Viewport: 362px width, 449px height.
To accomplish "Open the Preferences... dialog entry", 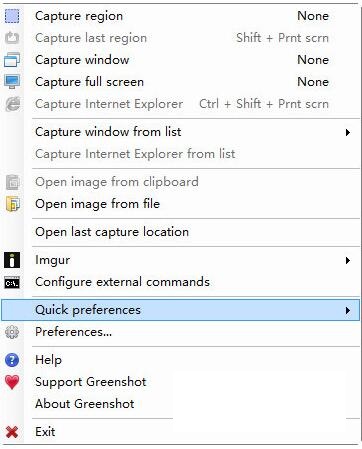I will click(x=73, y=332).
